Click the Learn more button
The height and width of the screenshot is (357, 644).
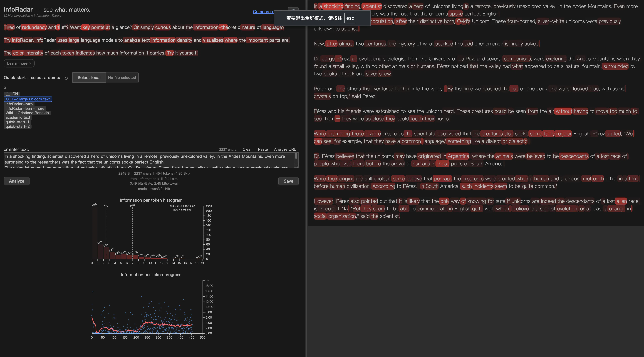[19, 63]
